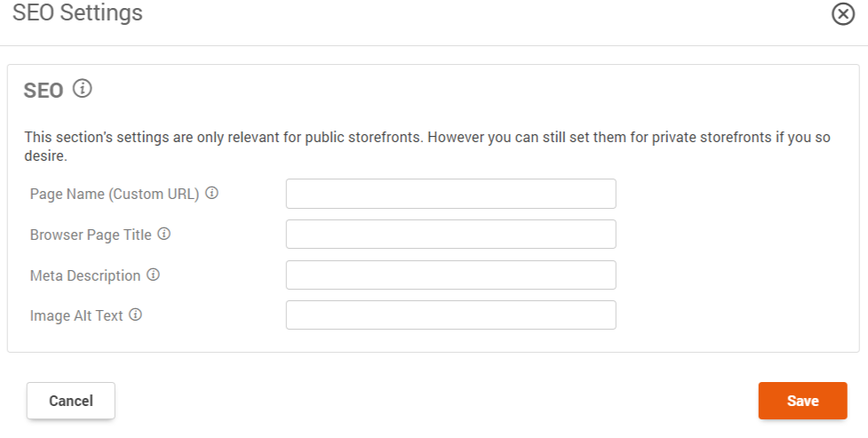Save the SEO settings
This screenshot has width=868, height=438.
pyautogui.click(x=802, y=401)
